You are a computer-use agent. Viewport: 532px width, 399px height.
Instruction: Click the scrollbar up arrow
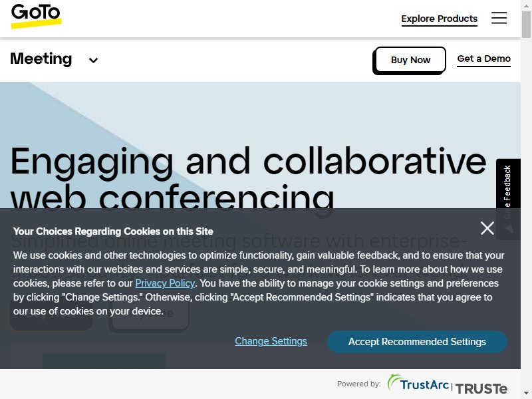pos(526,5)
